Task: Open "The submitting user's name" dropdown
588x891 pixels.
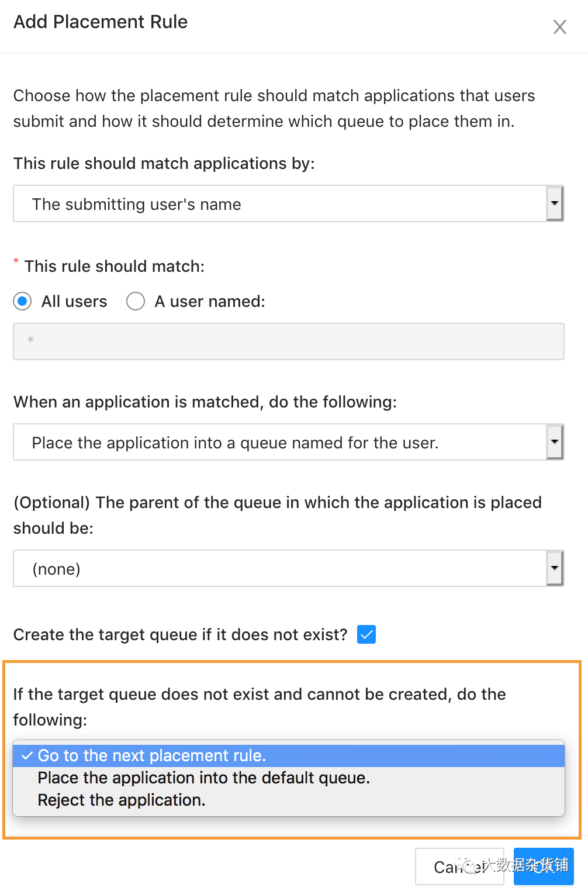Action: 279,204
